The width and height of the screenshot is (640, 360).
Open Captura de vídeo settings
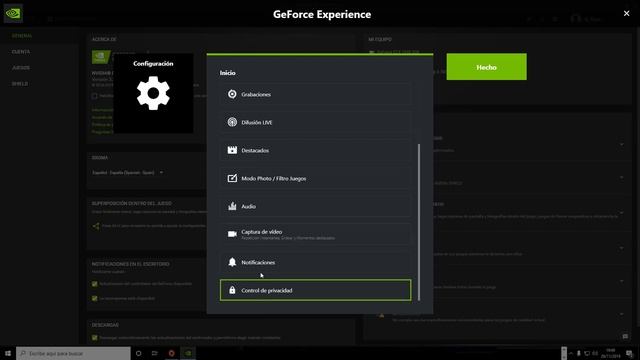pyautogui.click(x=316, y=234)
